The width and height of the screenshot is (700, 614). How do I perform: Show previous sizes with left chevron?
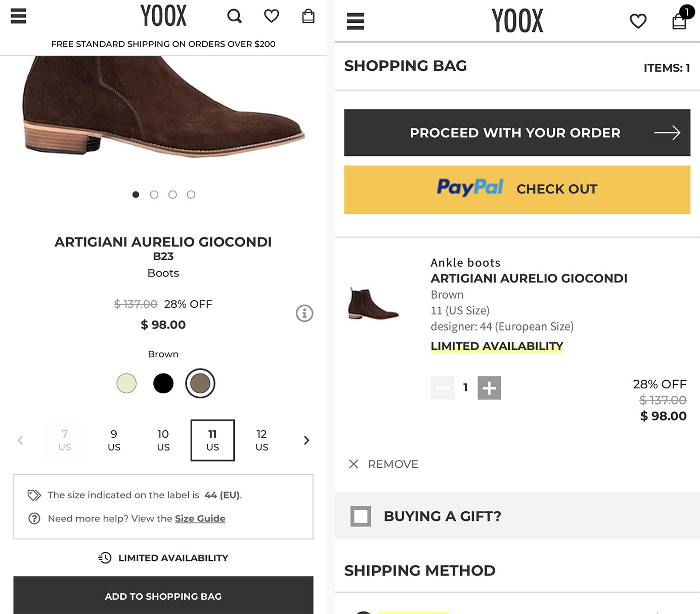[x=20, y=440]
